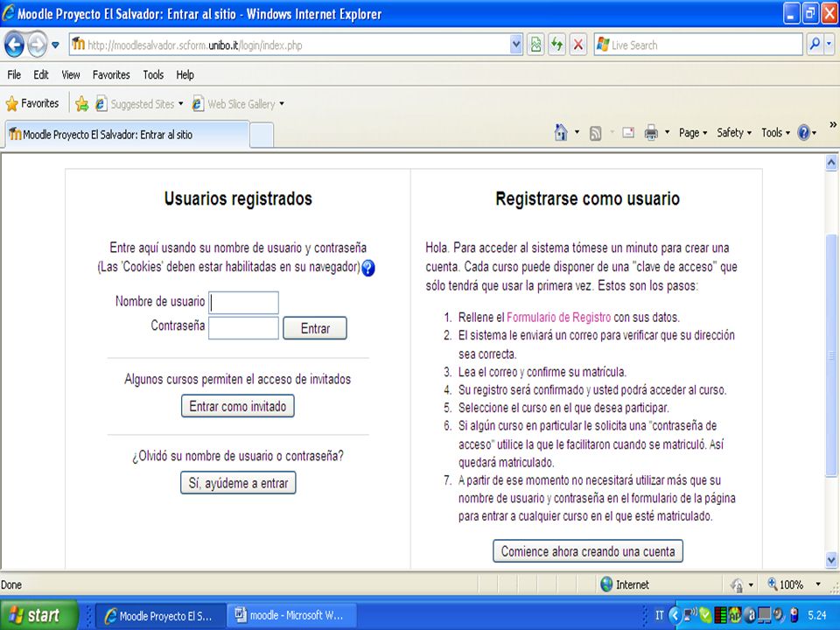Click the Contraseña password field
Image resolution: width=840 pixels, height=630 pixels.
244,328
